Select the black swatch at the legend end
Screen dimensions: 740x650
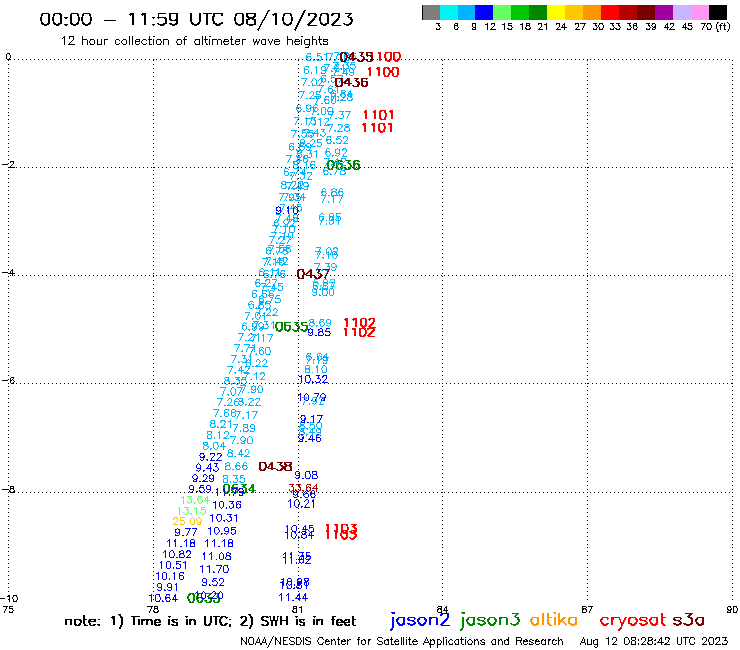coord(717,12)
